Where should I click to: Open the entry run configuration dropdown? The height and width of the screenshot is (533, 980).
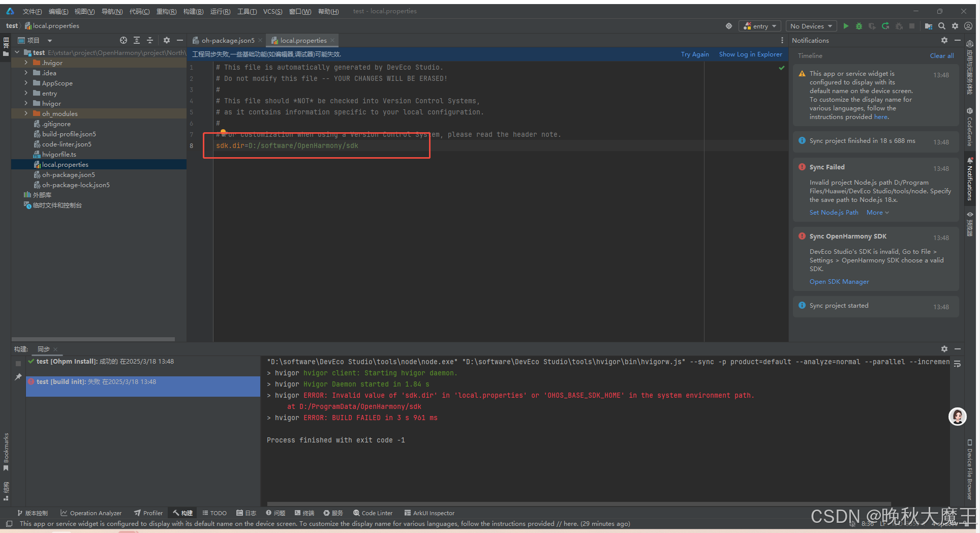759,26
